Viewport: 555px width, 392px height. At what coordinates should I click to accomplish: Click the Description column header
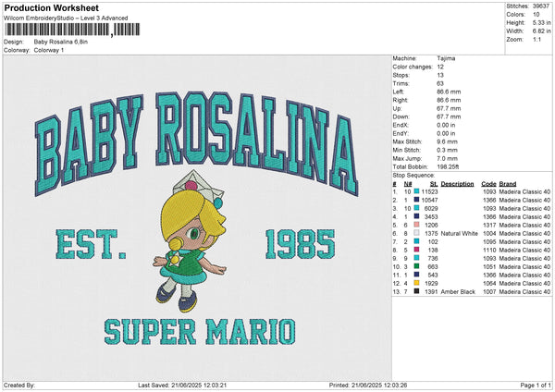tap(457, 183)
